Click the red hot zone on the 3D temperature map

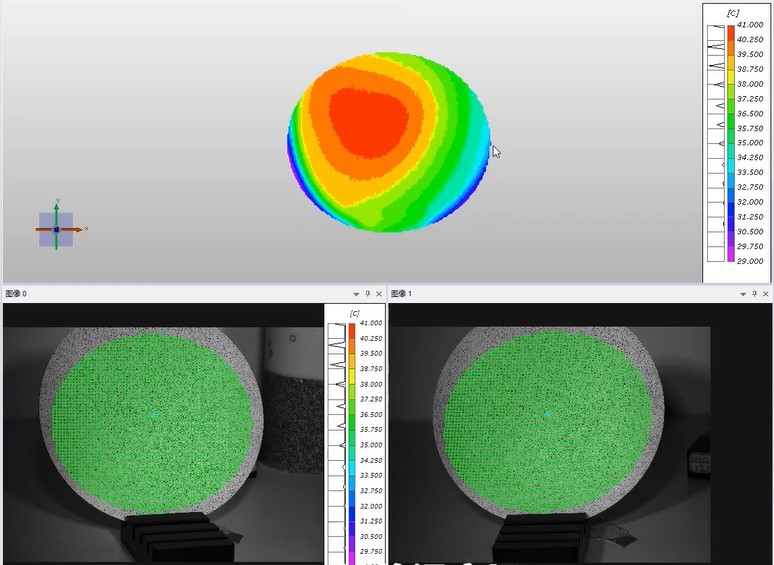pyautogui.click(x=369, y=120)
